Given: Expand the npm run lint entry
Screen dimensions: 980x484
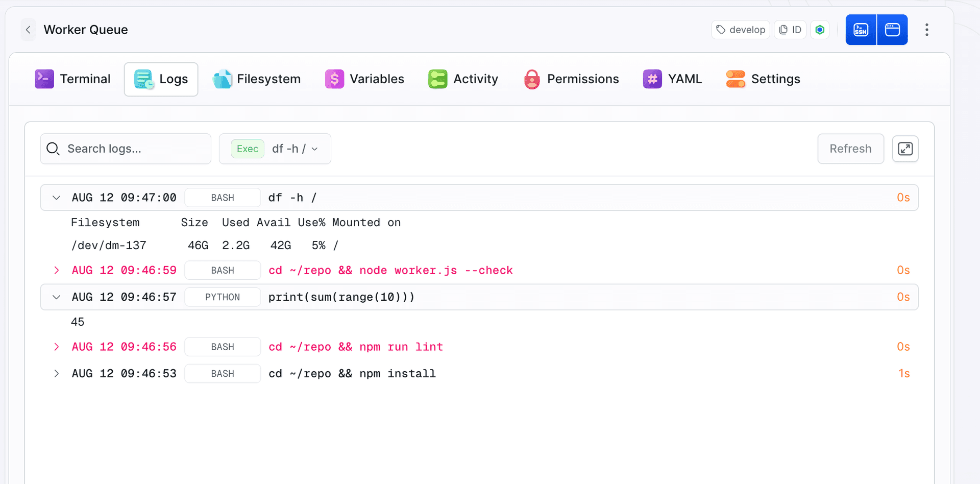Looking at the screenshot, I should pyautogui.click(x=56, y=347).
